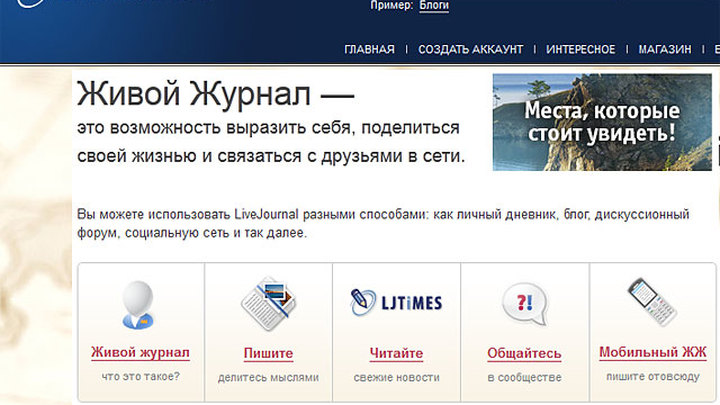The image size is (720, 405).
Task: Click the grey user avatar icon
Action: (x=138, y=305)
